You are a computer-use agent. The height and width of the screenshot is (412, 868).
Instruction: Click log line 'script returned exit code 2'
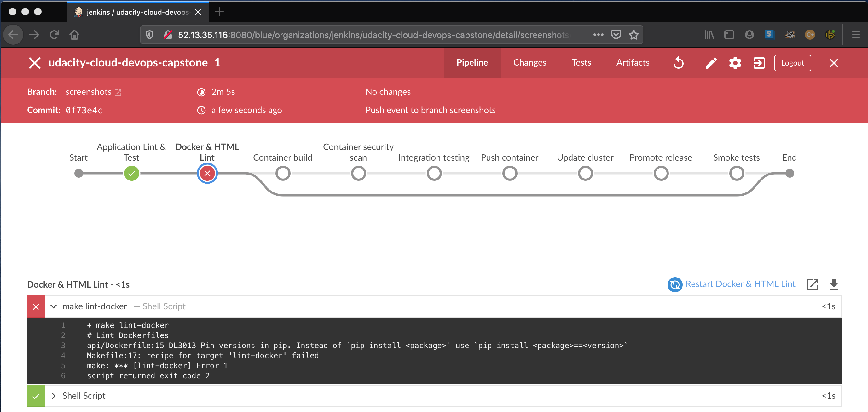148,376
